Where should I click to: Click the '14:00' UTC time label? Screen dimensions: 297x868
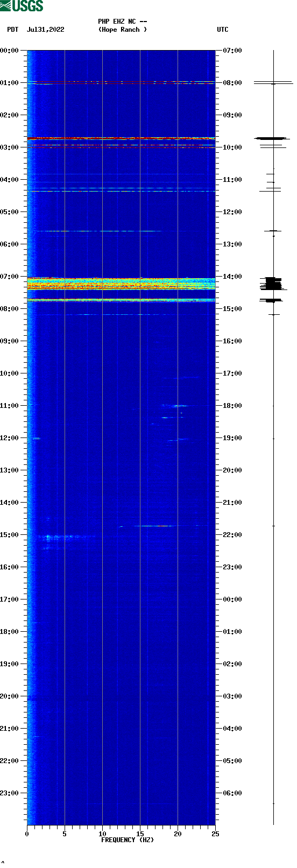(x=232, y=277)
